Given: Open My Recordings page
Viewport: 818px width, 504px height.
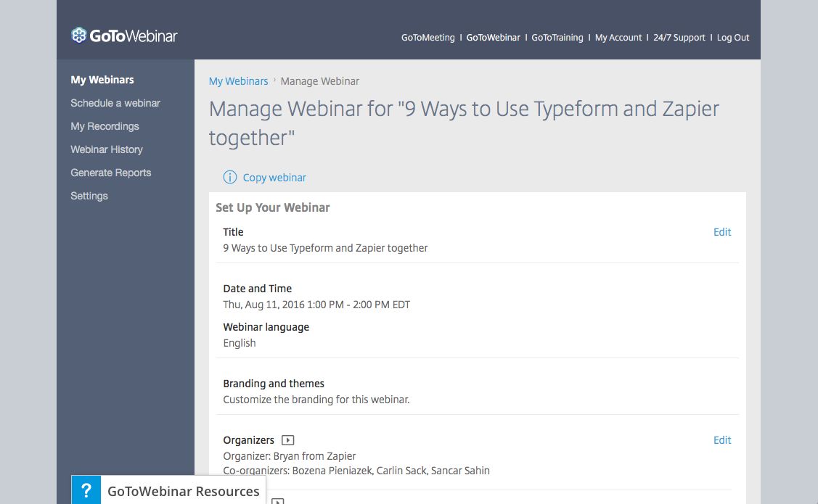Looking at the screenshot, I should (x=105, y=126).
